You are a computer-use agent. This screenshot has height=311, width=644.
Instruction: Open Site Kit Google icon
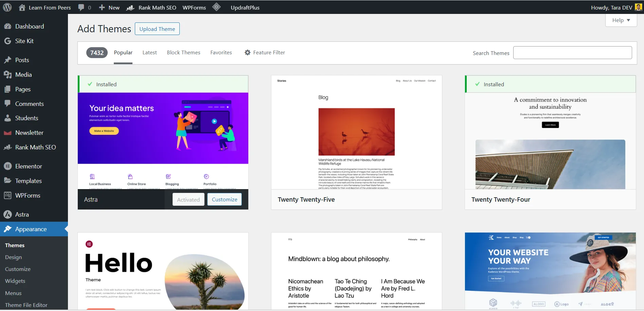tap(7, 41)
